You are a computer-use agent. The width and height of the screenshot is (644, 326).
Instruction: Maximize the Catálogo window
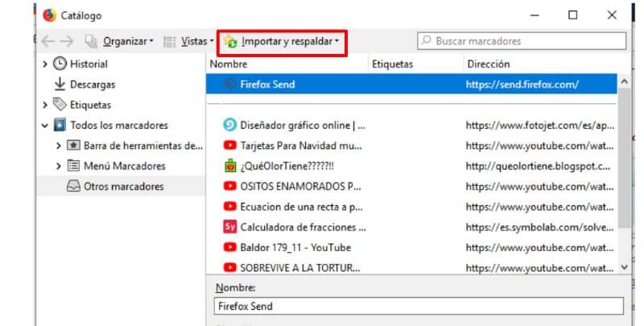(x=573, y=15)
